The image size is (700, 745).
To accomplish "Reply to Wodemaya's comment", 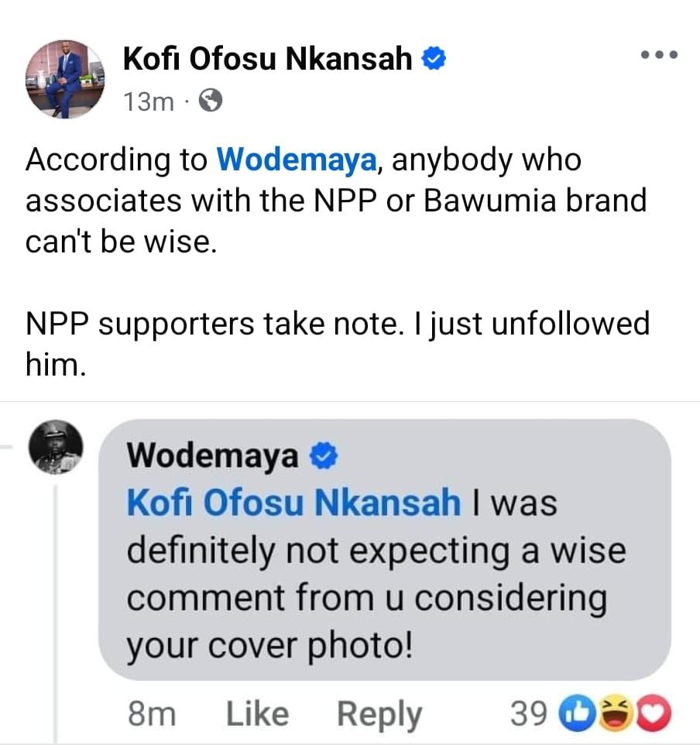I will pos(379,713).
